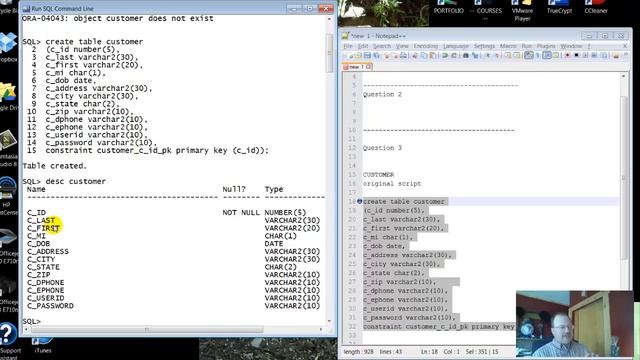Viewport: 640px width, 360px height.
Task: Open the CCleaner desktop icon
Action: [x=596, y=7]
